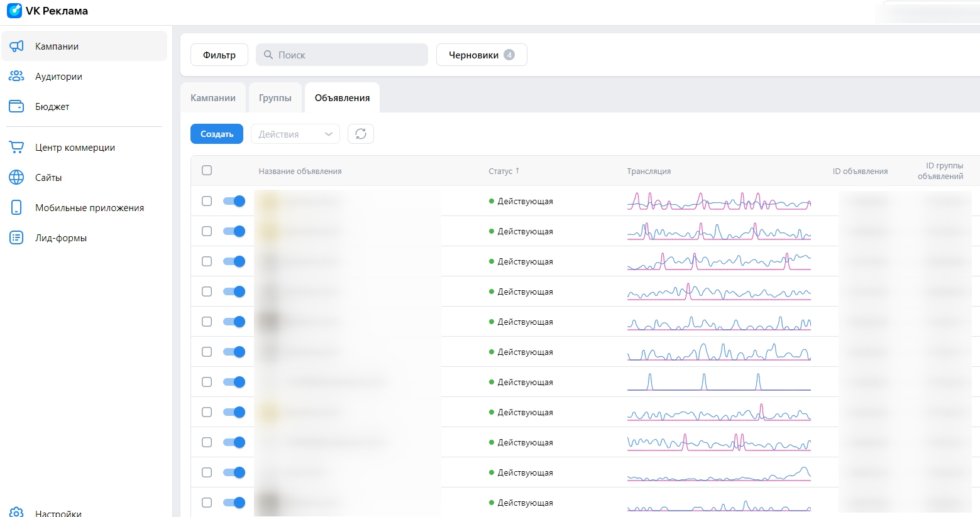This screenshot has height=517, width=980.
Task: Click the Трансляция column header
Action: point(649,171)
